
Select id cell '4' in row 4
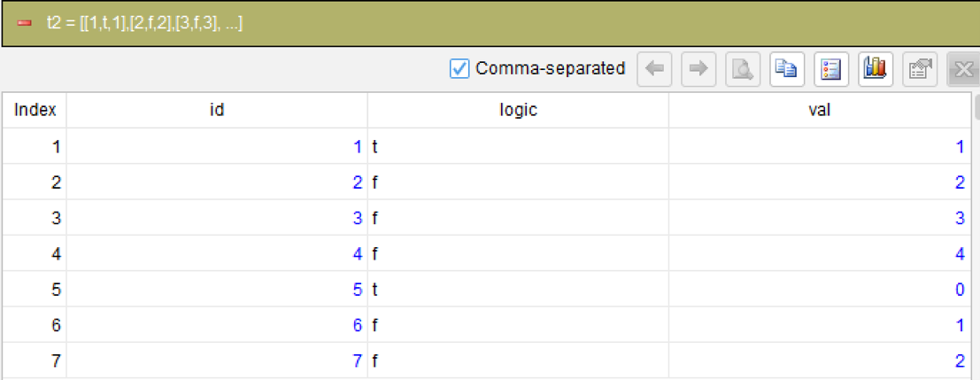click(x=217, y=253)
